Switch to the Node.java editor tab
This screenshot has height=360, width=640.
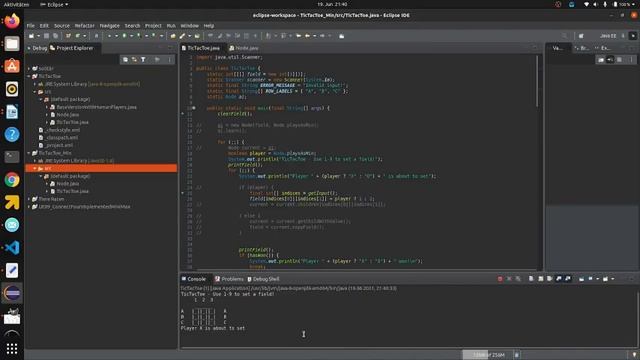click(244, 48)
